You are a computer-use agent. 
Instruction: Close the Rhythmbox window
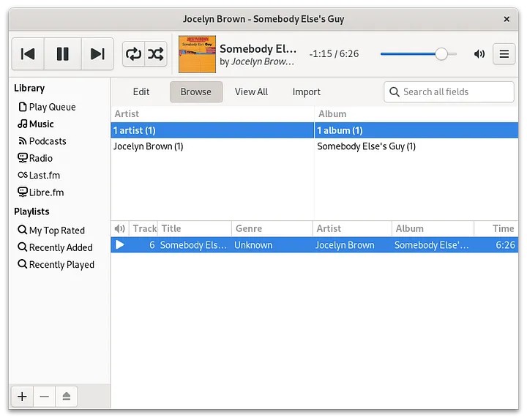coord(507,19)
